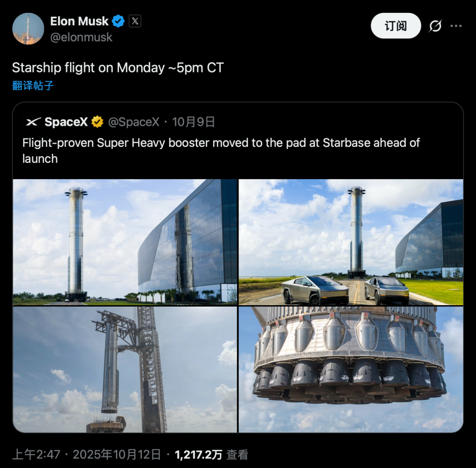Viewport: 476px width, 468px height.
Task: Click the SpaceX display name
Action: coord(66,122)
